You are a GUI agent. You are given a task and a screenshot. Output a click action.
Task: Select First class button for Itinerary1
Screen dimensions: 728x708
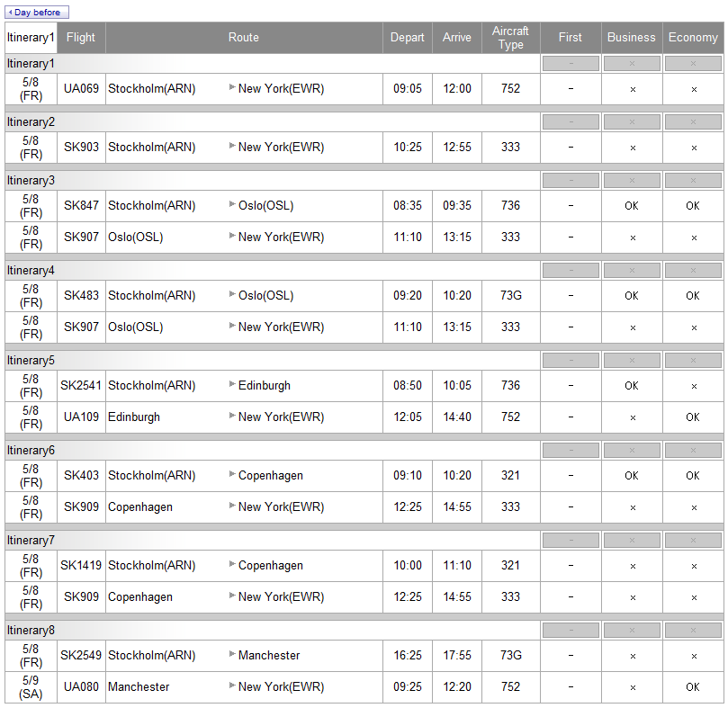pyautogui.click(x=571, y=64)
